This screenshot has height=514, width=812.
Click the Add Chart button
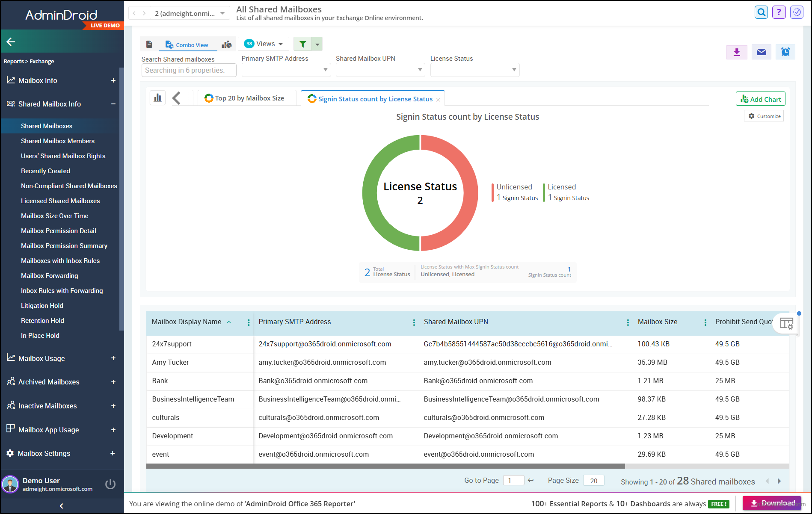[x=761, y=99]
